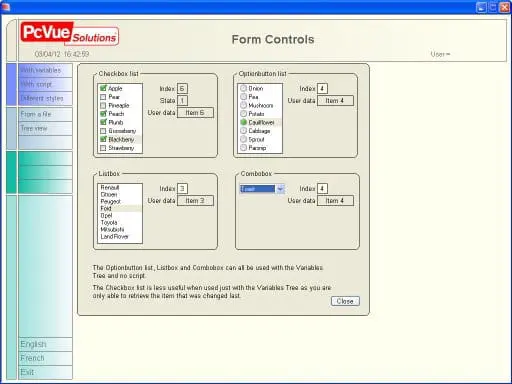512x384 pixels.
Task: Go to Different styles in sidebar
Action: [x=45, y=99]
